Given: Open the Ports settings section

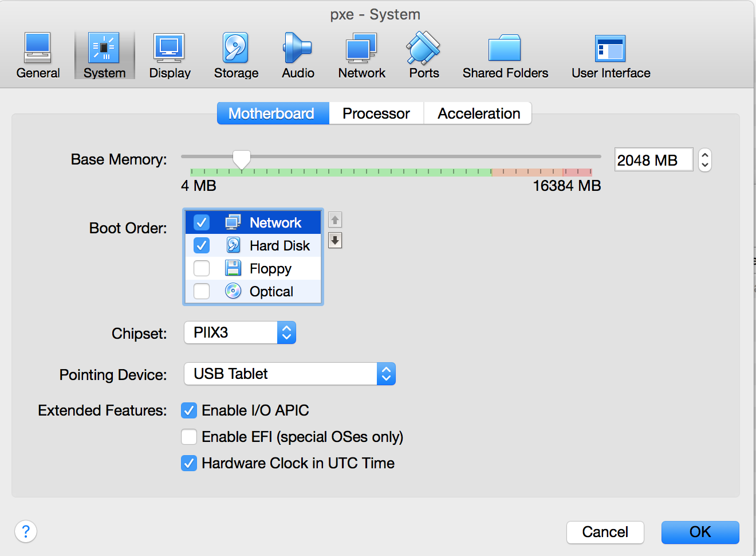Looking at the screenshot, I should (x=424, y=55).
